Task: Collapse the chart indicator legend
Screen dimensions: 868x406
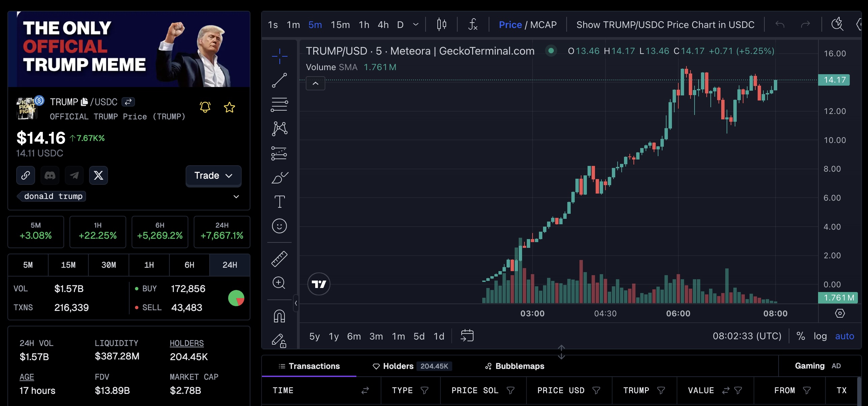Action: pyautogui.click(x=316, y=83)
